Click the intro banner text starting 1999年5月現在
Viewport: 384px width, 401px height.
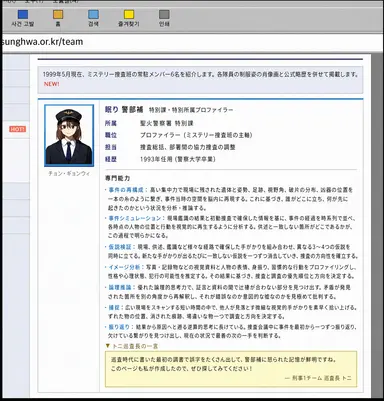(x=200, y=75)
